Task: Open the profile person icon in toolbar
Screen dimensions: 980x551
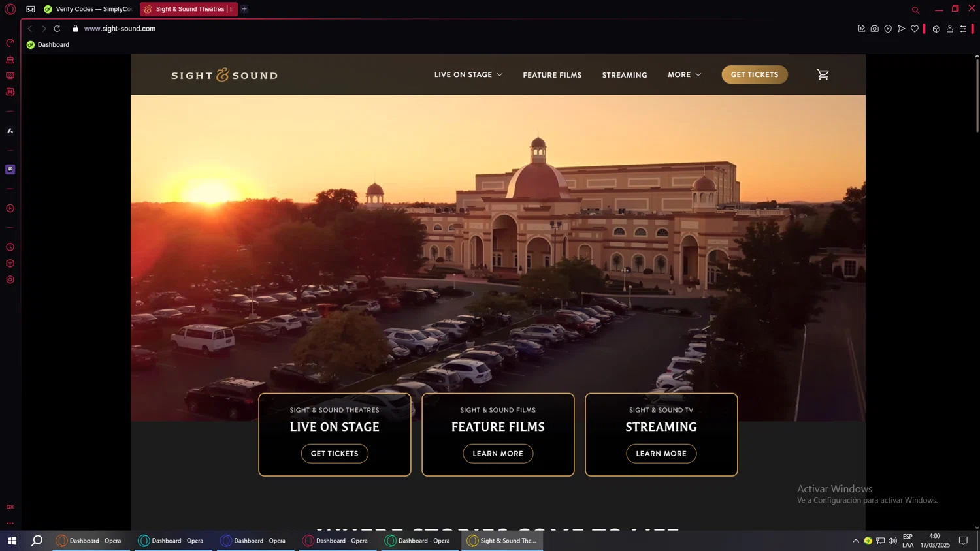Action: [950, 29]
